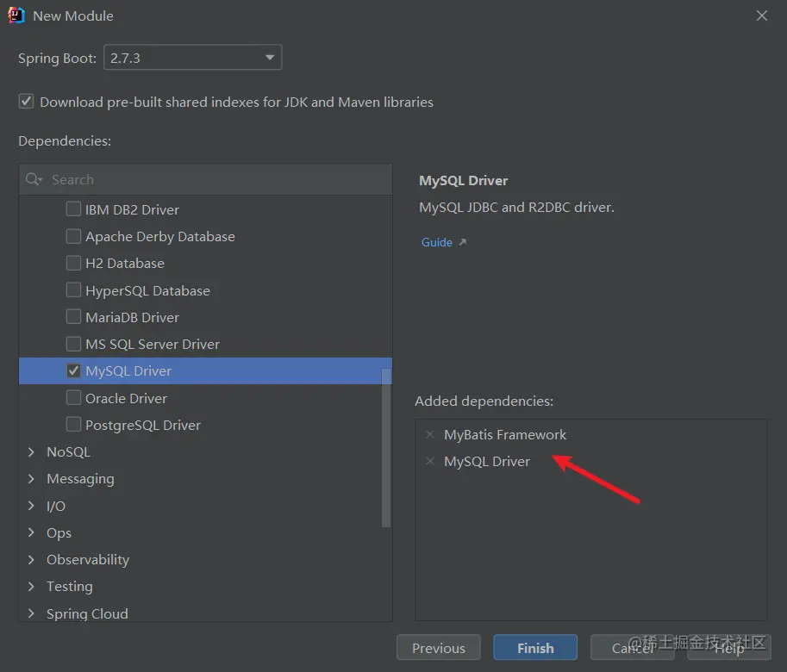Open the Spring Boot version dropdown
This screenshot has width=787, height=672.
192,58
